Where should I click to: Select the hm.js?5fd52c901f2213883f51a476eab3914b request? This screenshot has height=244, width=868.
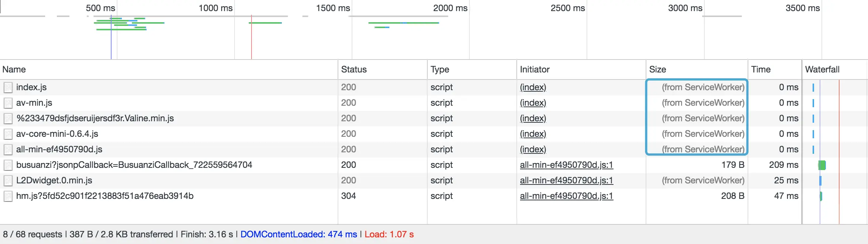click(x=105, y=196)
